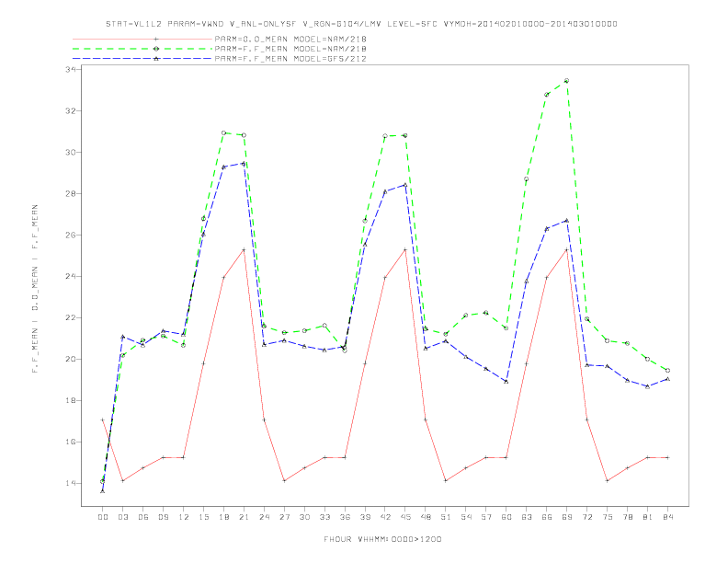Click x-axis tick label 72
Image resolution: width=728 pixels, height=563 pixels.
pyautogui.click(x=586, y=517)
